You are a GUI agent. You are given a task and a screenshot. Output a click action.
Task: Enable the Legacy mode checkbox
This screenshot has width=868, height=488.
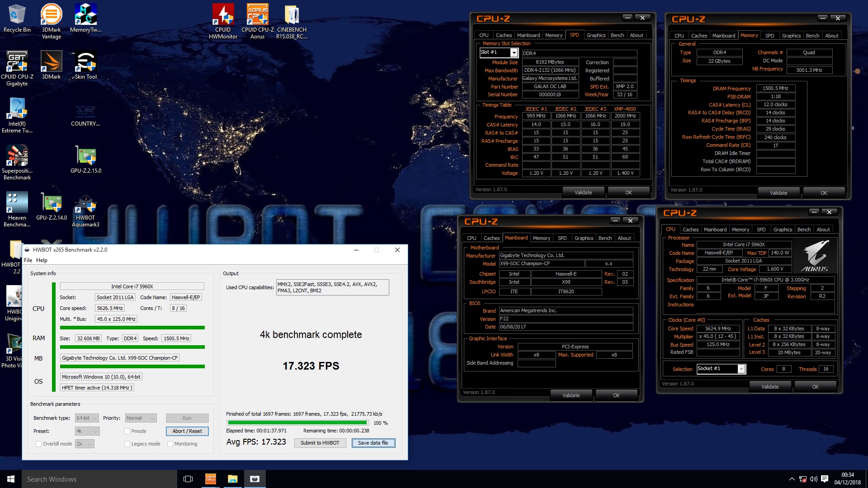coord(127,444)
